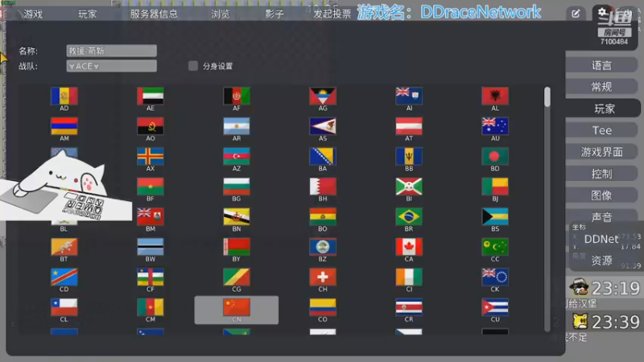The width and height of the screenshot is (644, 362).
Task: Select the AD Andorra flag
Action: coord(64,97)
